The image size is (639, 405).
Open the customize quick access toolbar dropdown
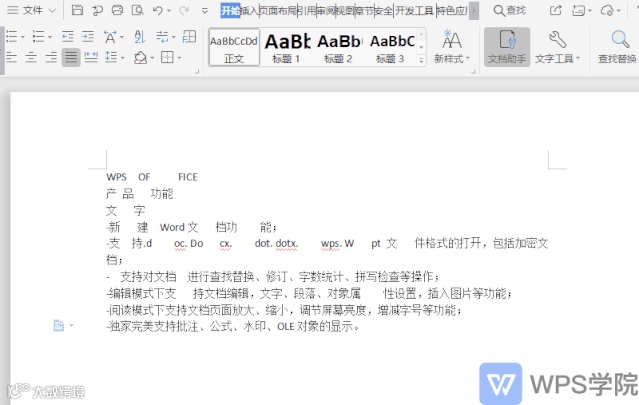coord(205,11)
